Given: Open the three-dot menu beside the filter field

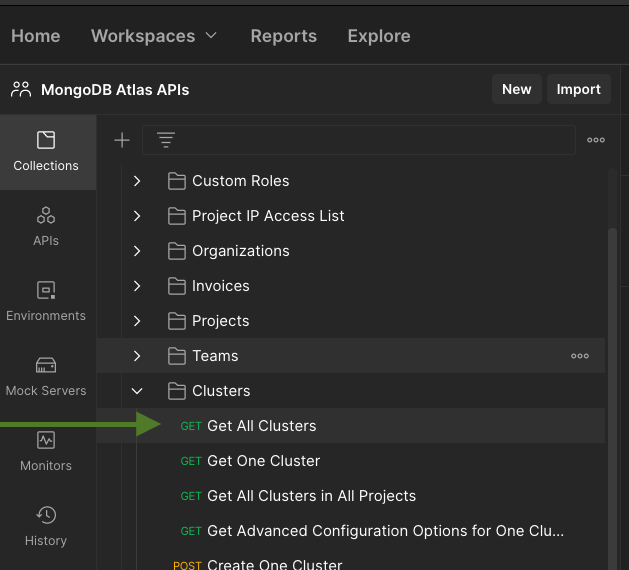Looking at the screenshot, I should [x=596, y=140].
